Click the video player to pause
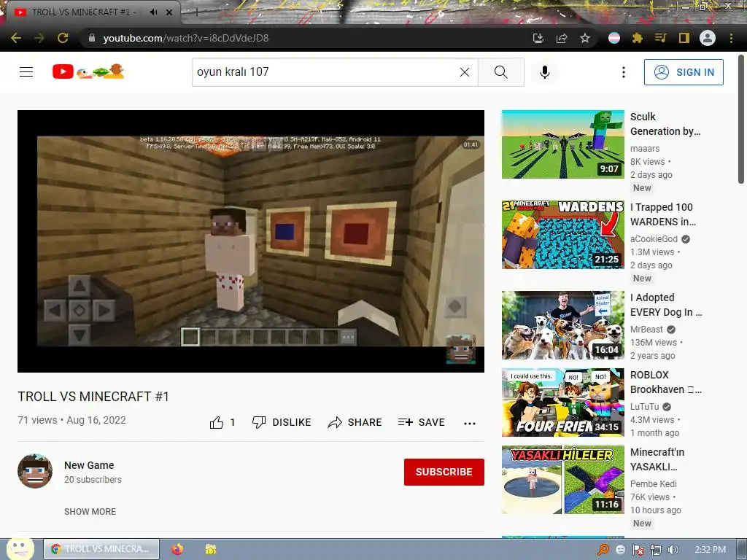The height and width of the screenshot is (560, 747). pos(251,241)
